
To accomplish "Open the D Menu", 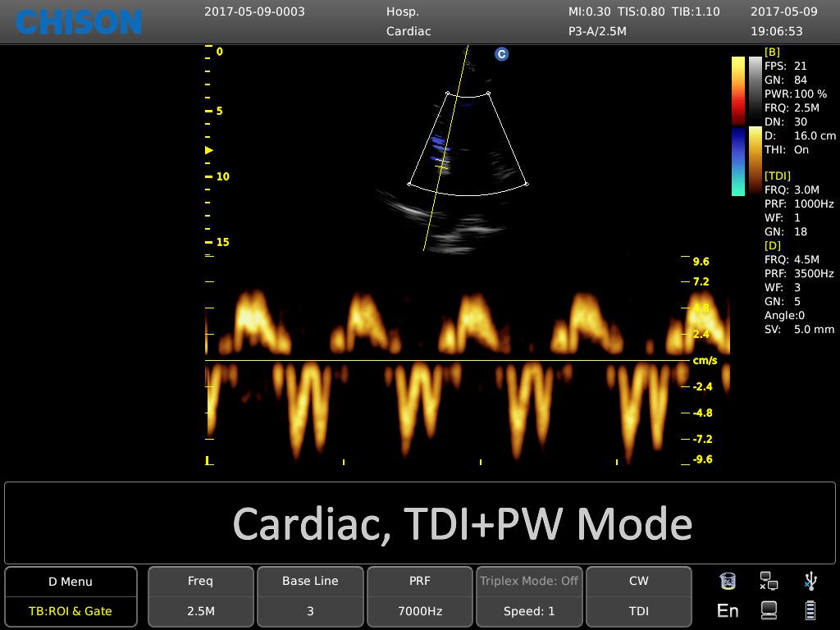I will coord(71,582).
